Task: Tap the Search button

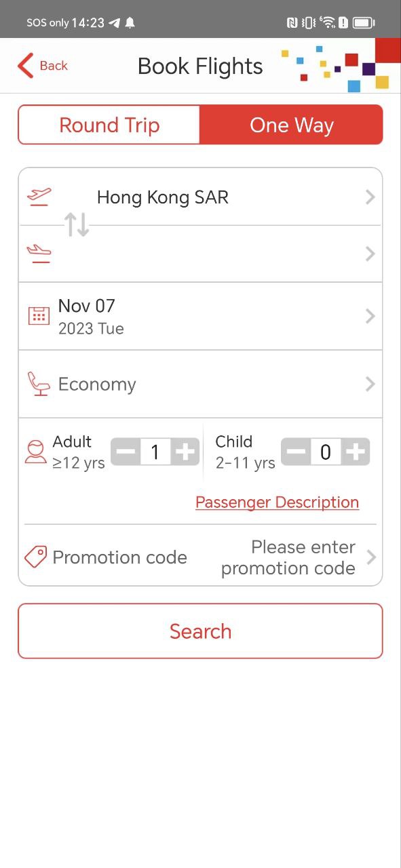Action: pyautogui.click(x=200, y=631)
